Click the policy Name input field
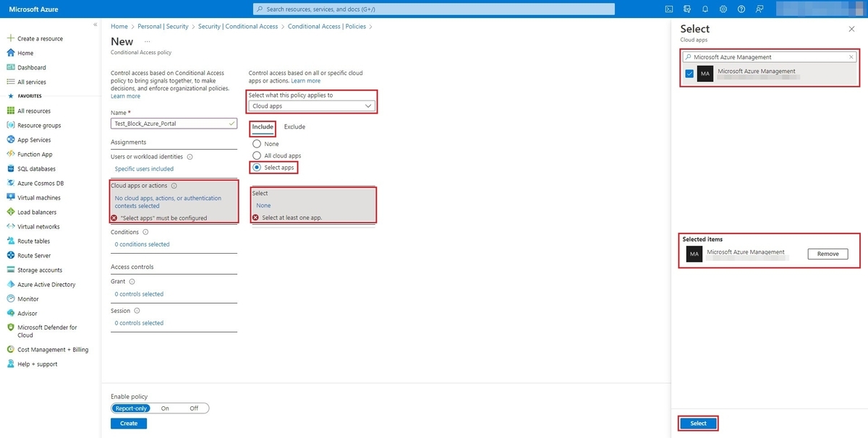The height and width of the screenshot is (438, 868). click(174, 124)
